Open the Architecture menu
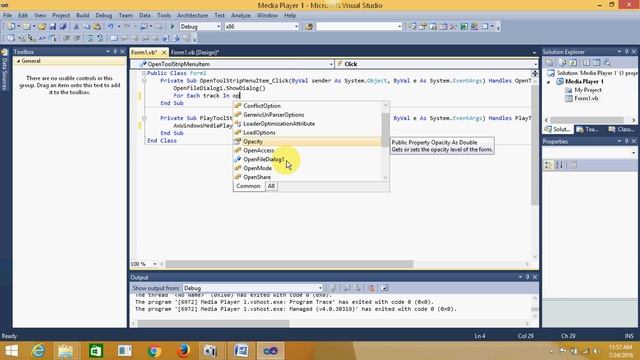The image size is (640, 360). pyautogui.click(x=192, y=16)
